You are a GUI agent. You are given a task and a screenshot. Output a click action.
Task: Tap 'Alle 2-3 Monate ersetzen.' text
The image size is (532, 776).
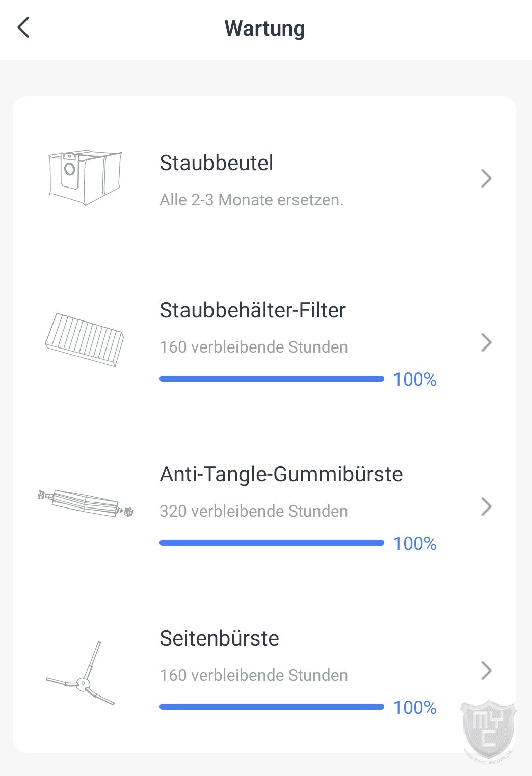[252, 200]
